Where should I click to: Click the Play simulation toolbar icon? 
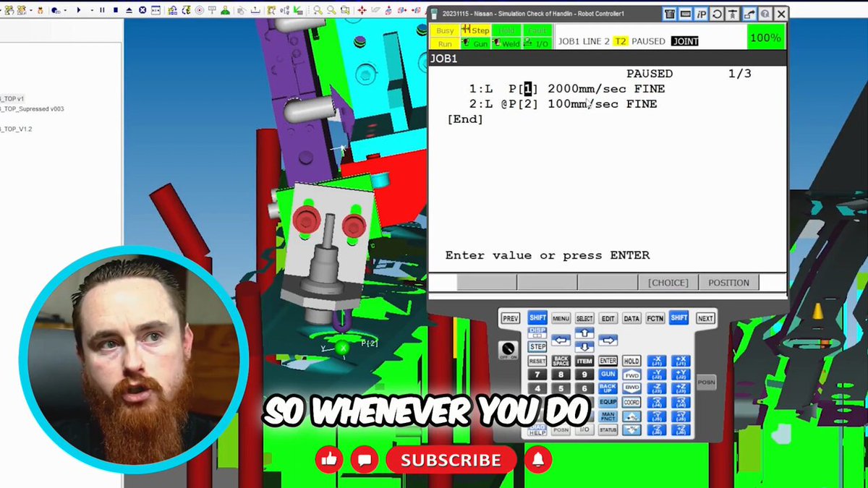click(x=78, y=10)
